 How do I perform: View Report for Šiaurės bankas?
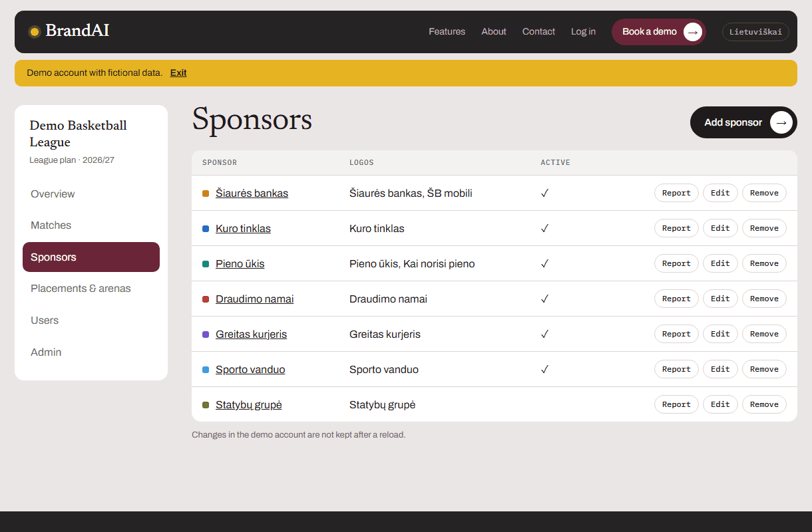pyautogui.click(x=676, y=193)
